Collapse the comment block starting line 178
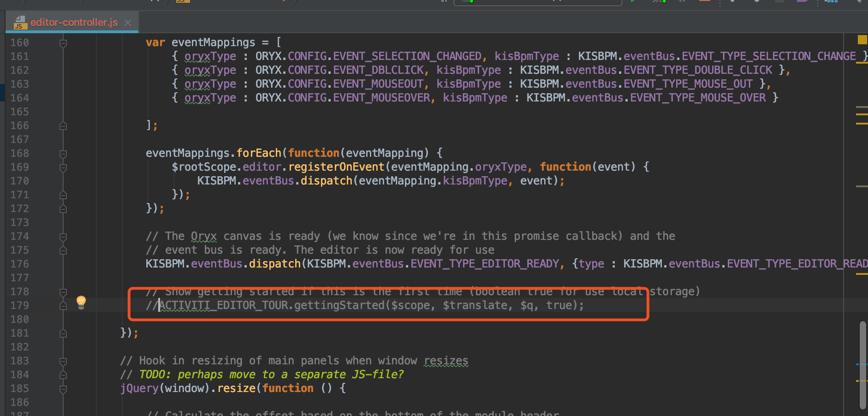Image resolution: width=868 pixels, height=416 pixels. point(63,292)
